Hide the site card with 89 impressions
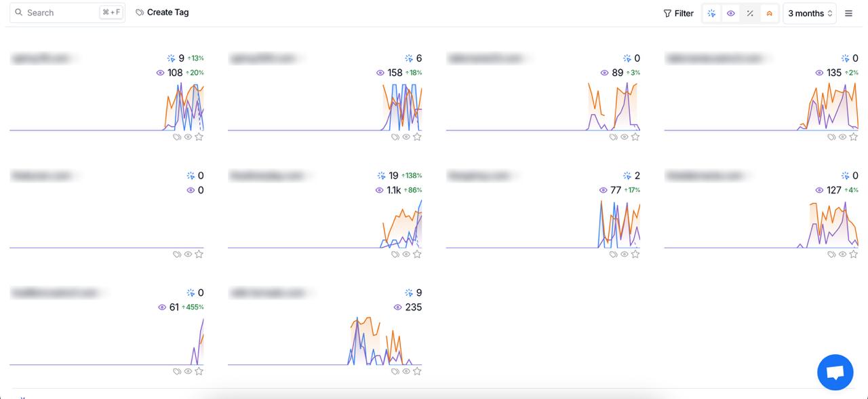 [625, 137]
